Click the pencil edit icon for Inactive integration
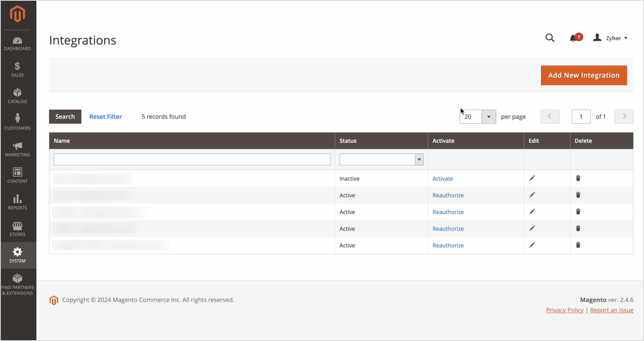The image size is (644, 341). pyautogui.click(x=532, y=179)
